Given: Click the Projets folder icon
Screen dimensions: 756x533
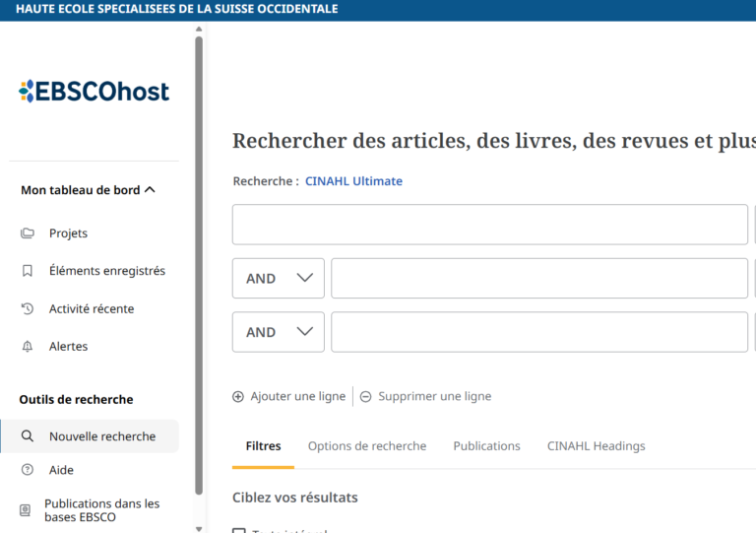Looking at the screenshot, I should pos(28,233).
